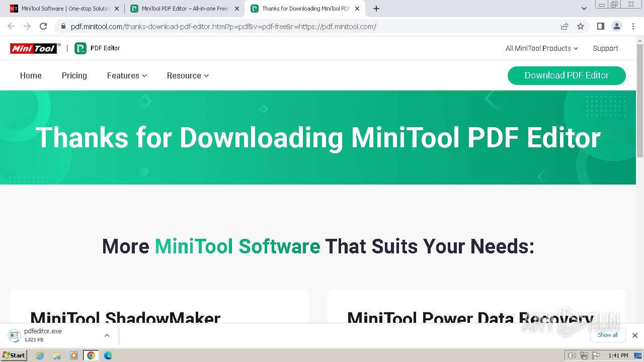Close the downloads bar with the X
This screenshot has height=362, width=644.
(635, 335)
